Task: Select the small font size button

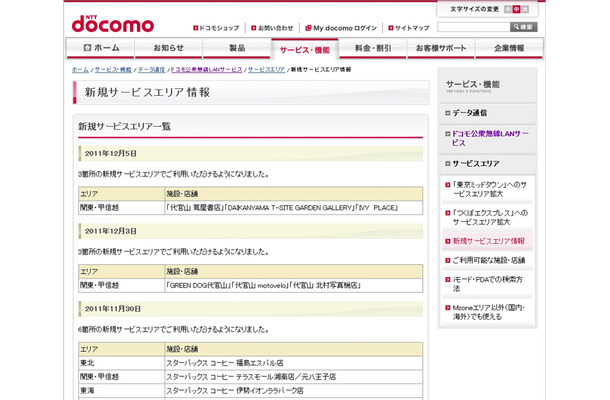Action: (x=508, y=9)
